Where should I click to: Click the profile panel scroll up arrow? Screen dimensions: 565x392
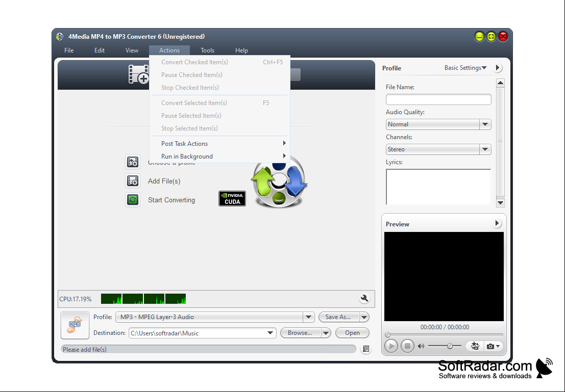[500, 83]
